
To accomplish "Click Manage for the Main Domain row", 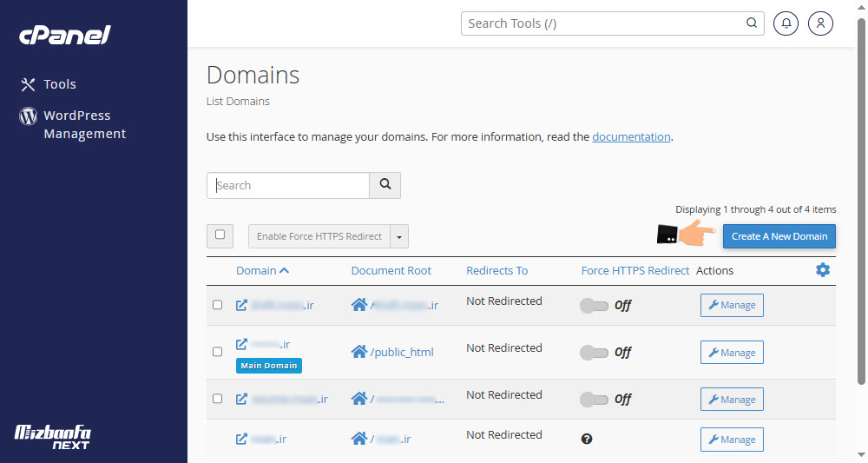I will click(x=732, y=352).
